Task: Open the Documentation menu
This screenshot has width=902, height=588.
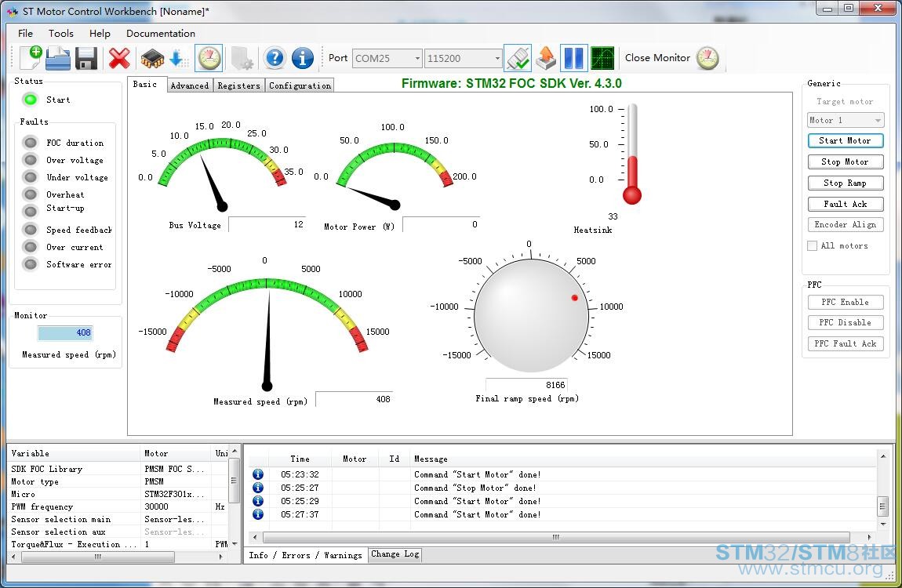Action: tap(161, 34)
